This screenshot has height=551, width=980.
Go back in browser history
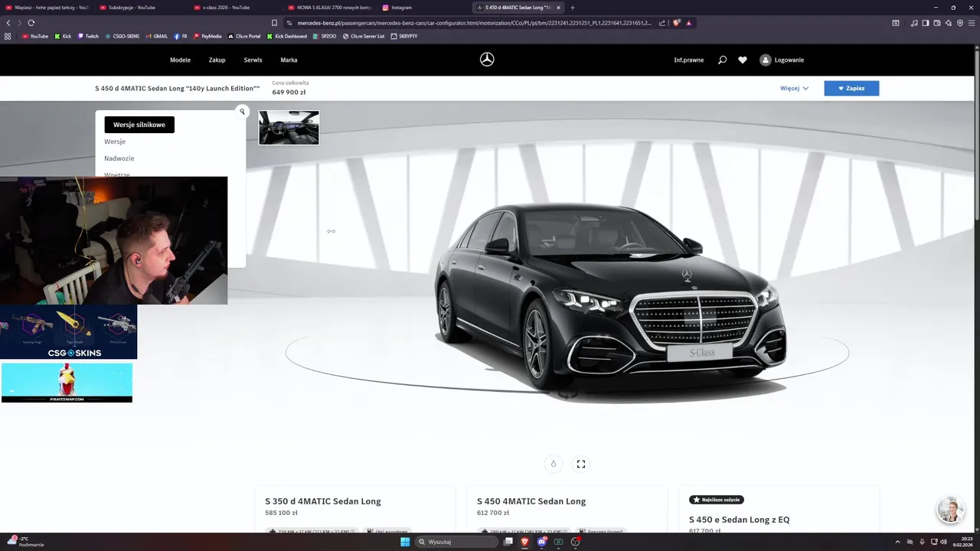8,23
